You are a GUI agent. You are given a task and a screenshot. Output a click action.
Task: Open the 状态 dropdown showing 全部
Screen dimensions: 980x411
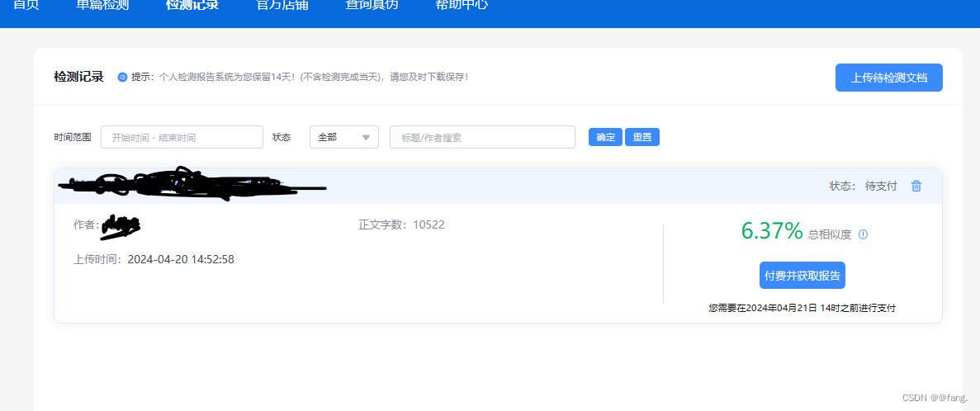(x=344, y=138)
